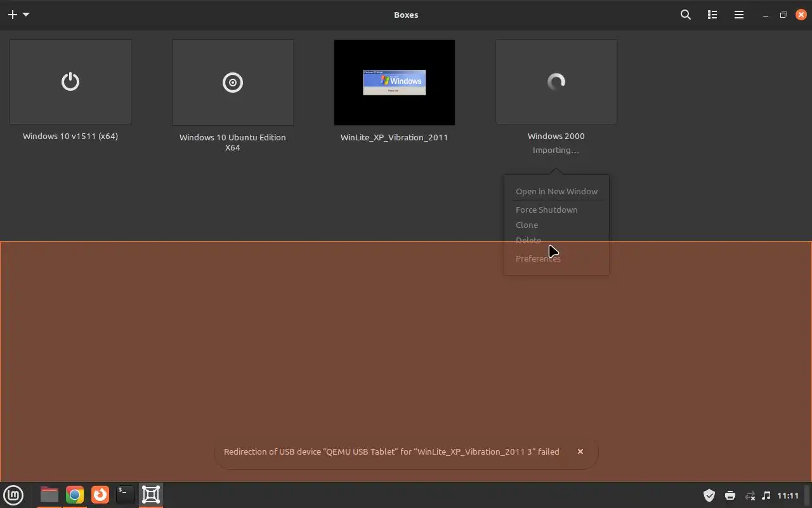Click the plus icon to create a new box
The image size is (812, 508).
(x=12, y=15)
